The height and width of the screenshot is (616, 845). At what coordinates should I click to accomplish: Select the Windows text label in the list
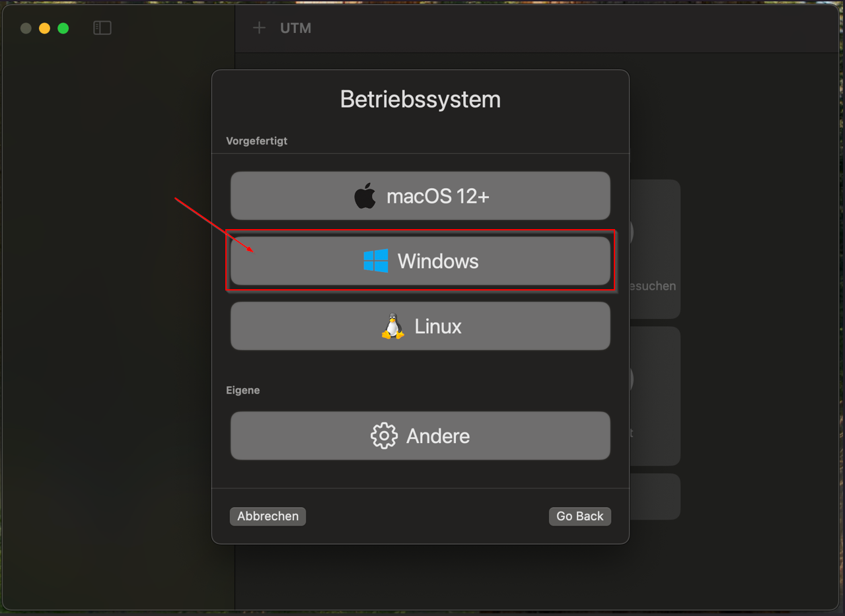point(438,261)
